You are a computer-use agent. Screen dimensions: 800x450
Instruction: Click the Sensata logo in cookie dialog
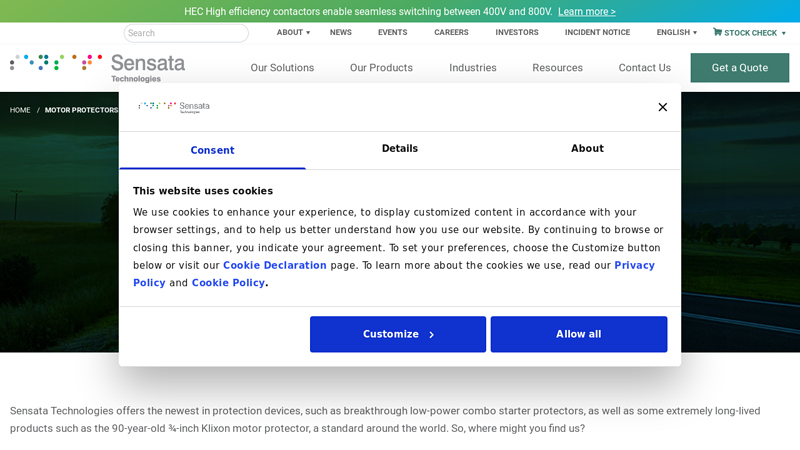click(x=174, y=107)
